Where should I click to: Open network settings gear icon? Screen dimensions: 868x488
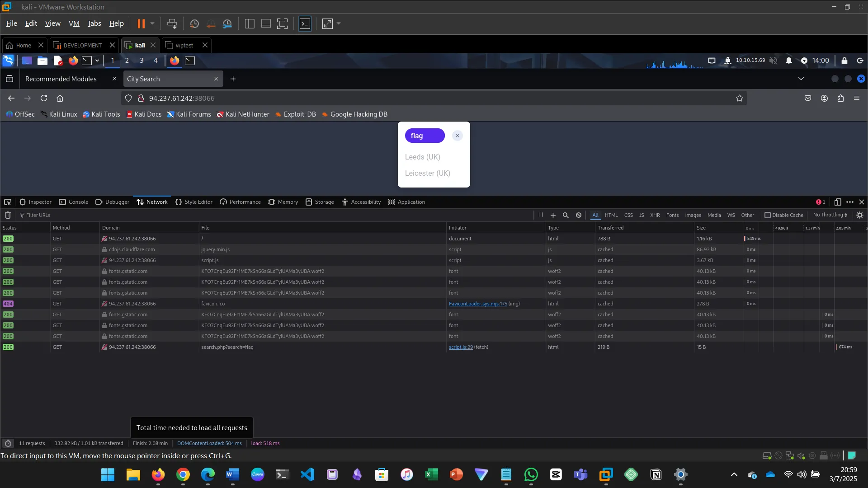pyautogui.click(x=860, y=215)
